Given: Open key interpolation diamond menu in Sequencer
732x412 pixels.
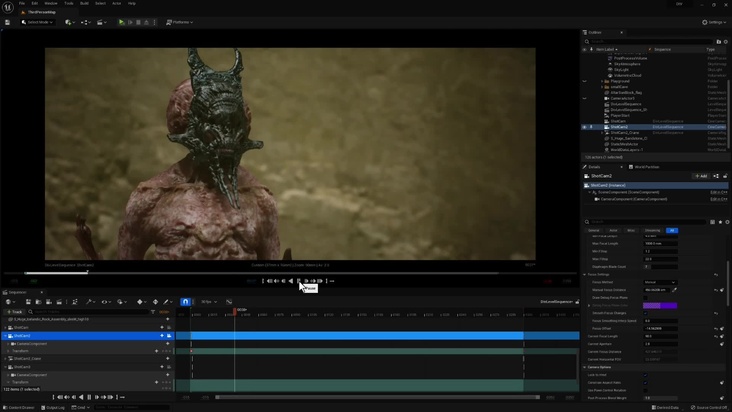Looking at the screenshot, I should coord(141,302).
